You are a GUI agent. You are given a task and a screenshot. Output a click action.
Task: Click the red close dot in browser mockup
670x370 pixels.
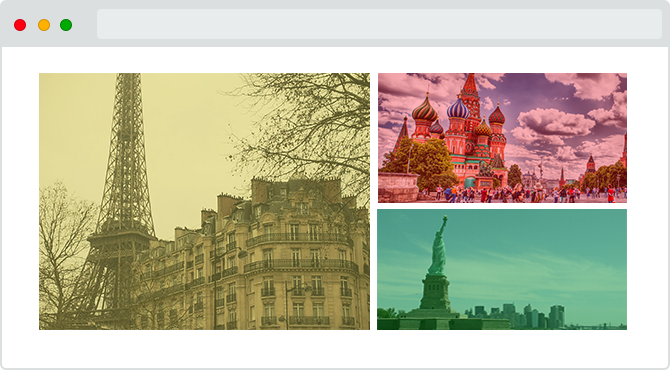[20, 25]
